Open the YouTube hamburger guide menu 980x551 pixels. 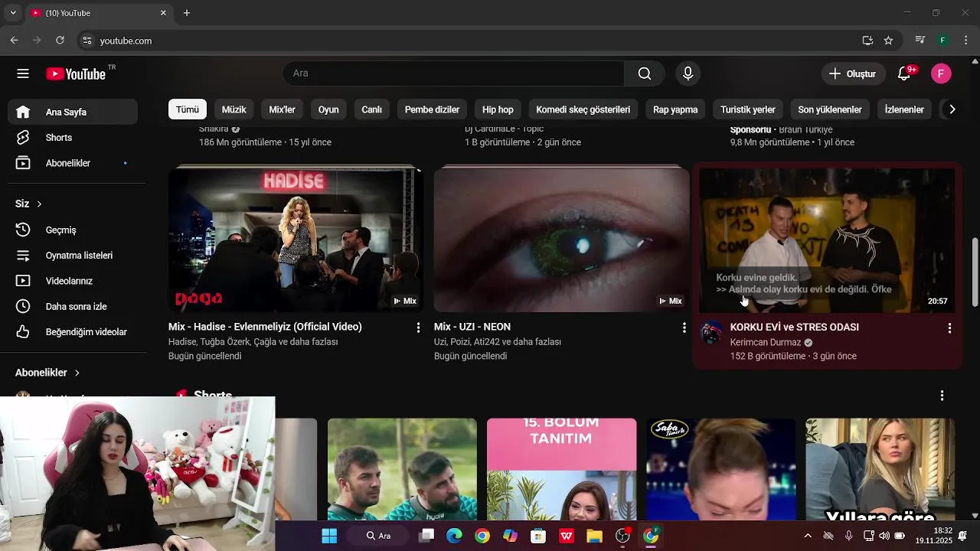[23, 73]
